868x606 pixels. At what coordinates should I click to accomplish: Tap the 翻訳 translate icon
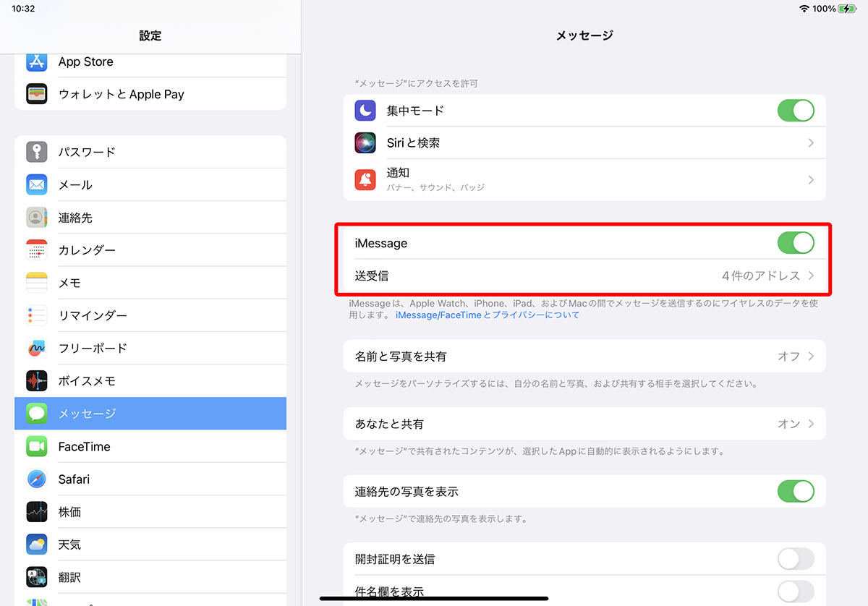[37, 577]
